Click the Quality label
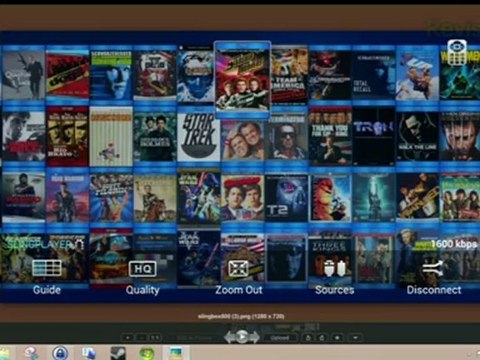480x360 pixels. (x=142, y=290)
